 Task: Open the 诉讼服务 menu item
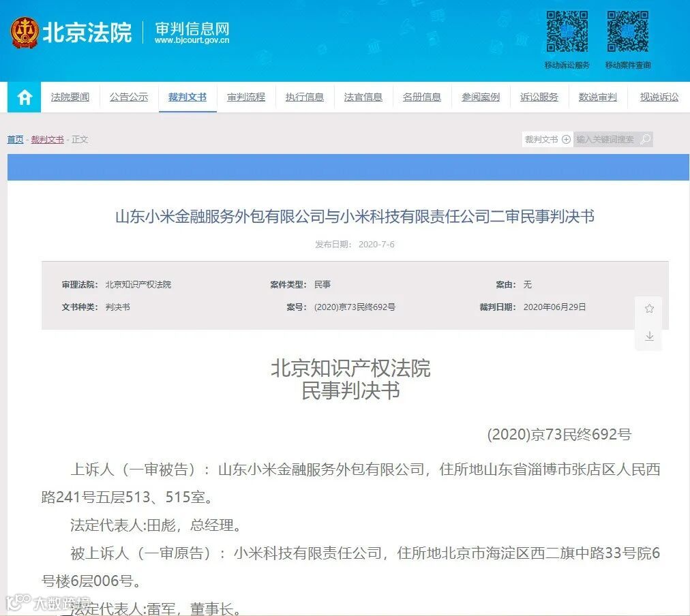pos(539,97)
